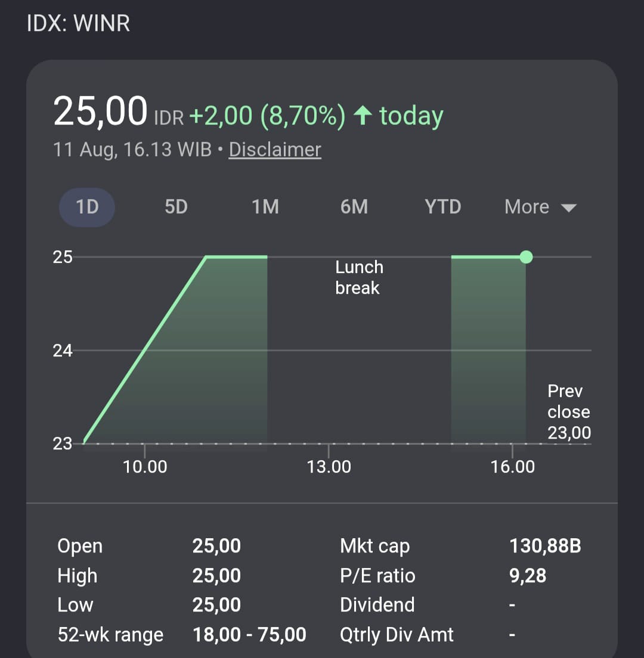Switch to the 1M chart range
The width and height of the screenshot is (644, 658).
pyautogui.click(x=265, y=207)
